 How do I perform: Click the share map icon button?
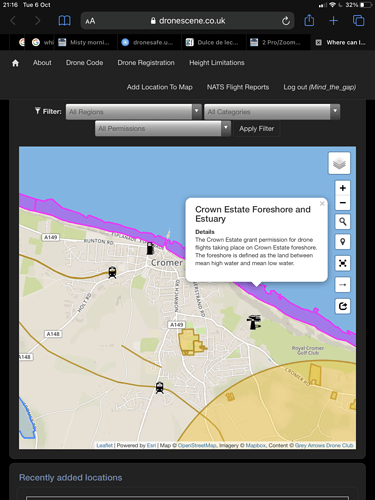pyautogui.click(x=342, y=306)
